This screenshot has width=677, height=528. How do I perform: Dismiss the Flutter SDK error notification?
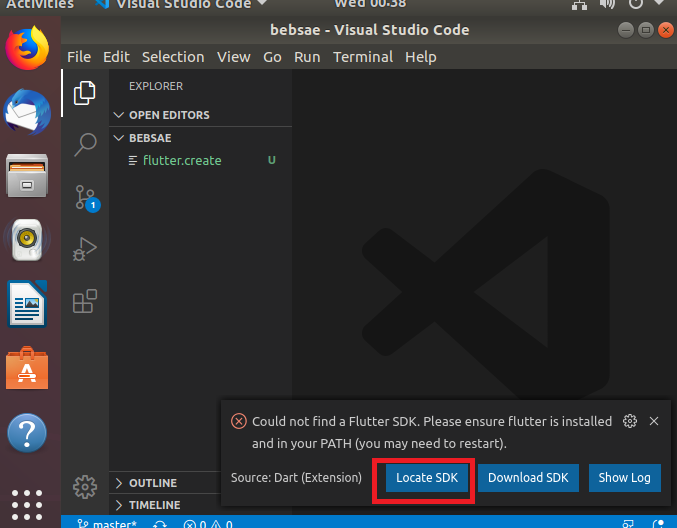click(654, 421)
